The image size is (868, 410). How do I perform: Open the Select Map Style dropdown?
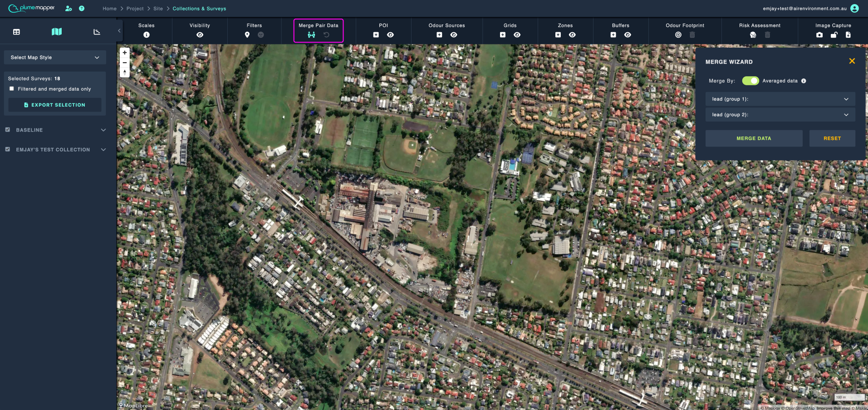tap(55, 58)
